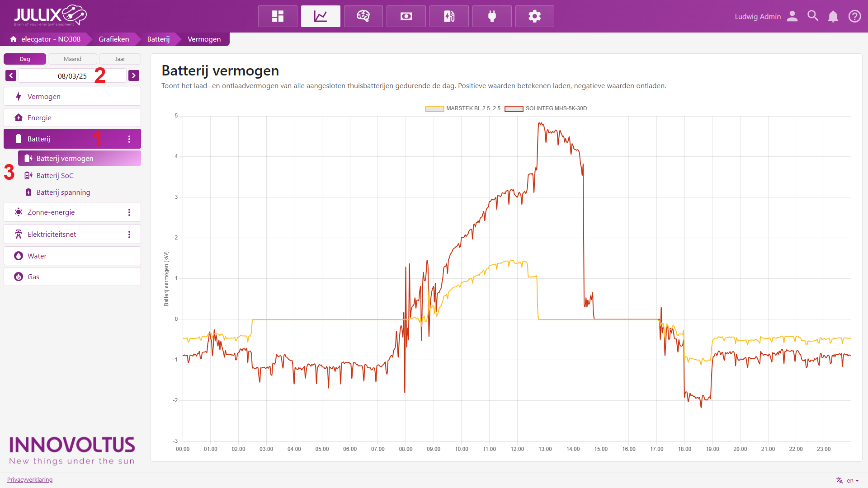Expand Elektriciteitsnet three-dot menu
This screenshot has height=488, width=868.
point(129,235)
